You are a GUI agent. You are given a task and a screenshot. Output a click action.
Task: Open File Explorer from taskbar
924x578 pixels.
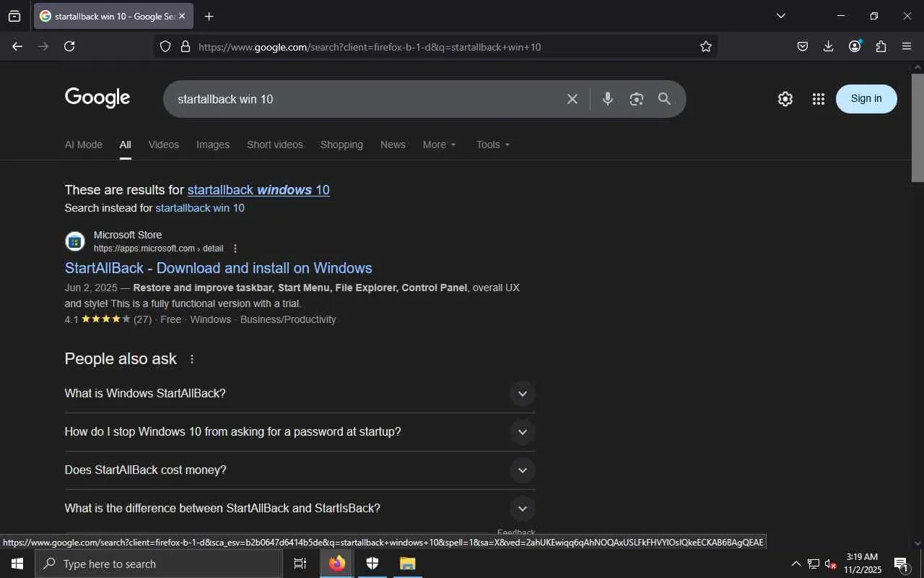pos(407,564)
